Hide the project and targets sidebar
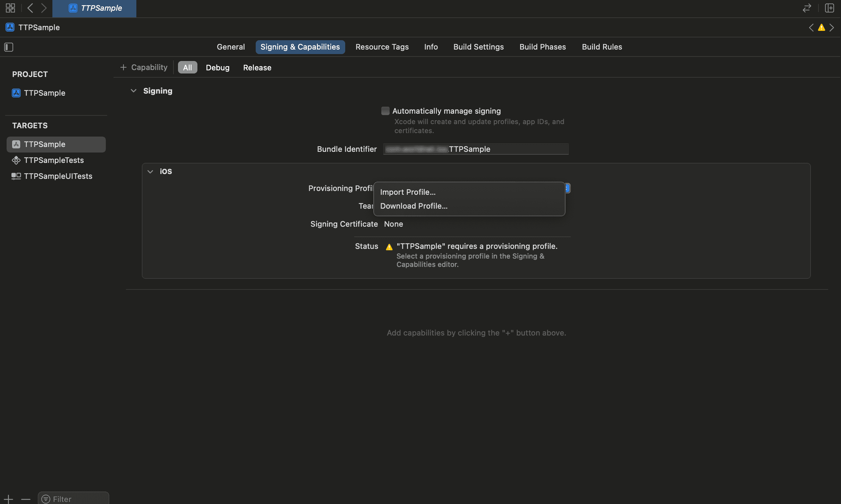 pyautogui.click(x=9, y=47)
